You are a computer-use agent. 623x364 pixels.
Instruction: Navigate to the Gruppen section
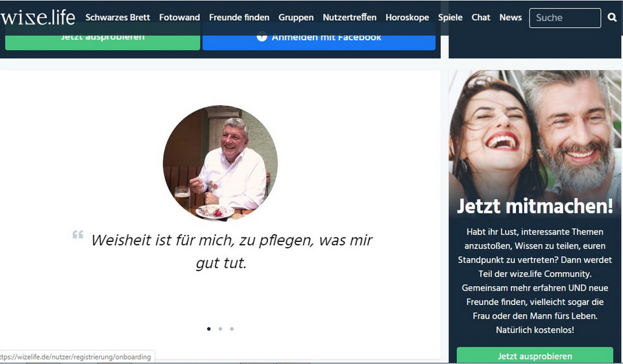tap(296, 18)
